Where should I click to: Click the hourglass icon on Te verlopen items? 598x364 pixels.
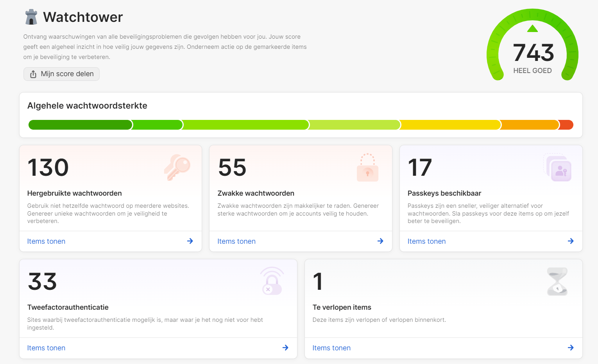(557, 282)
